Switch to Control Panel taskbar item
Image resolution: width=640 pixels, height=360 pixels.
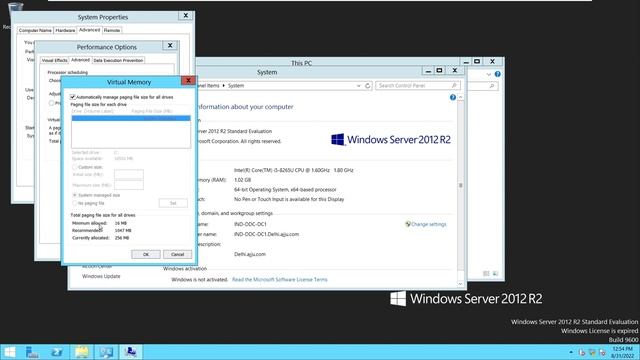tap(106, 352)
